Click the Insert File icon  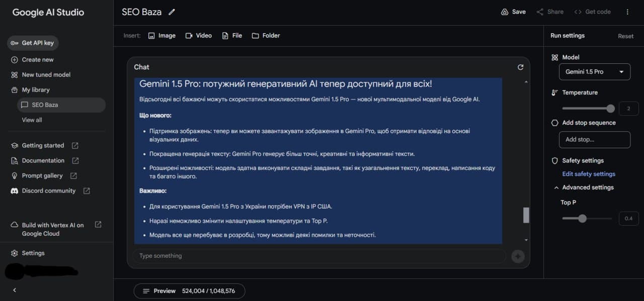pyautogui.click(x=225, y=36)
